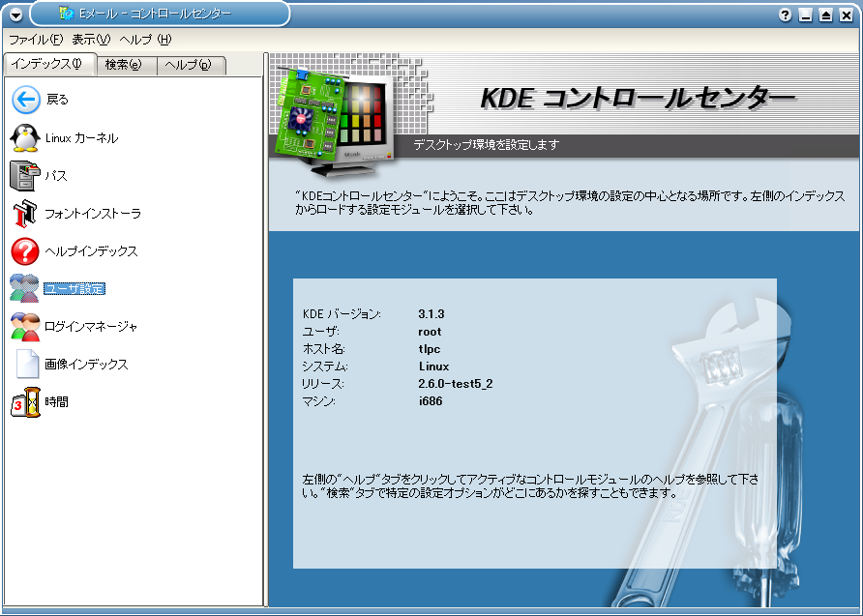Open the フォントインストーラ font icon
863x616 pixels.
(25, 214)
